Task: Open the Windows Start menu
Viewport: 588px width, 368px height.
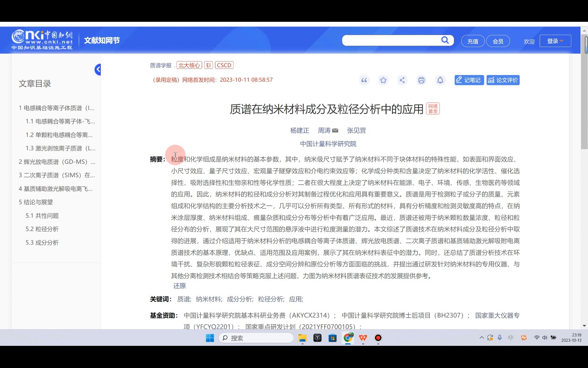Action: 210,338
